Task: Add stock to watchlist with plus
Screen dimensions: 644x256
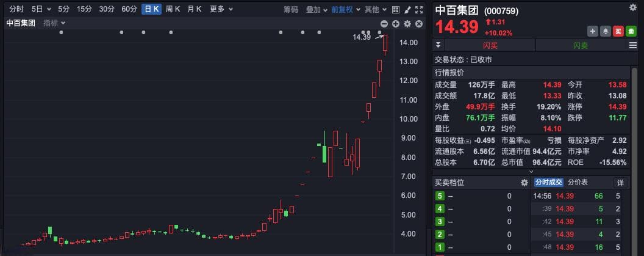Action: coord(593,31)
